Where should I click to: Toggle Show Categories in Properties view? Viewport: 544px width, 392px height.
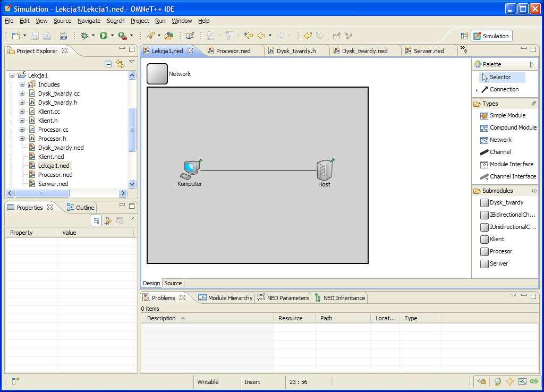pyautogui.click(x=96, y=220)
